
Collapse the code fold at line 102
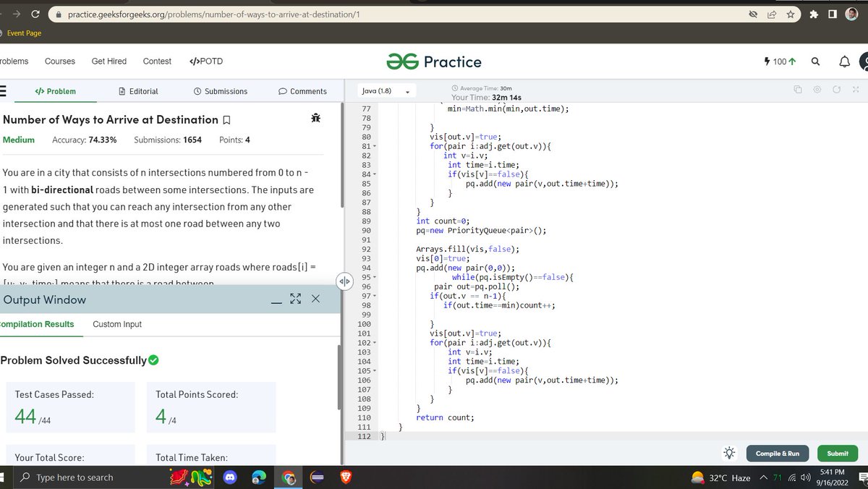374,342
